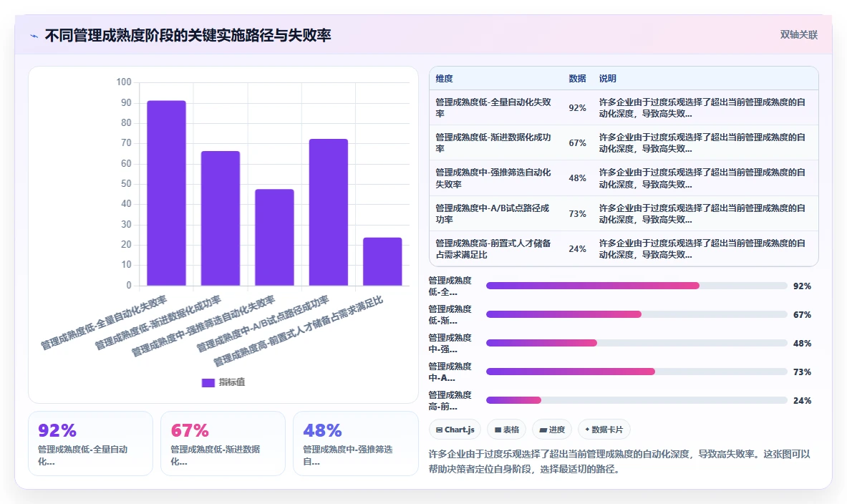Click the 双轴关联 label in header
This screenshot has height=504, width=847.
(x=798, y=34)
